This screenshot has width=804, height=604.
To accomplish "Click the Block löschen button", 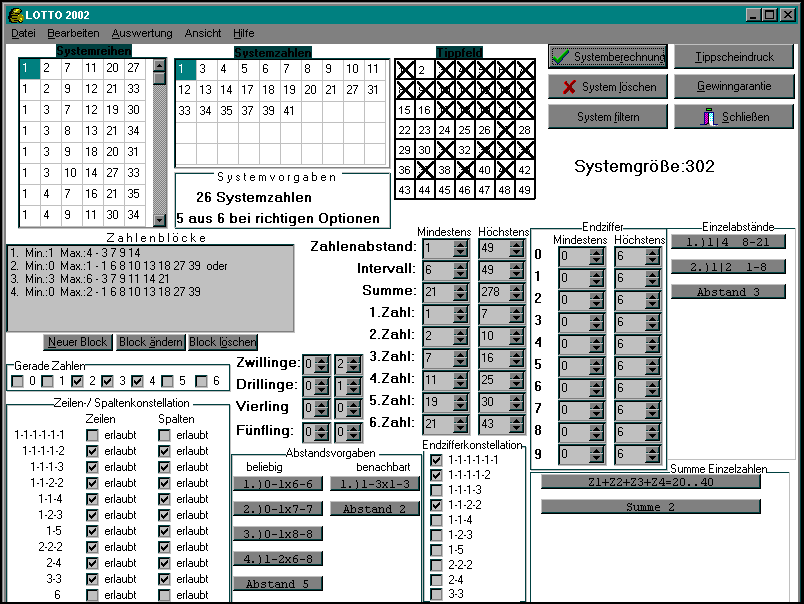I will click(222, 342).
